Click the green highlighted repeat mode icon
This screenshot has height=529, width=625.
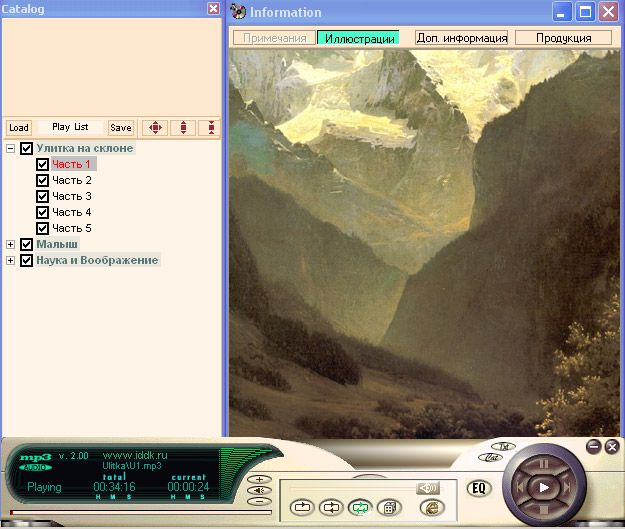[360, 507]
